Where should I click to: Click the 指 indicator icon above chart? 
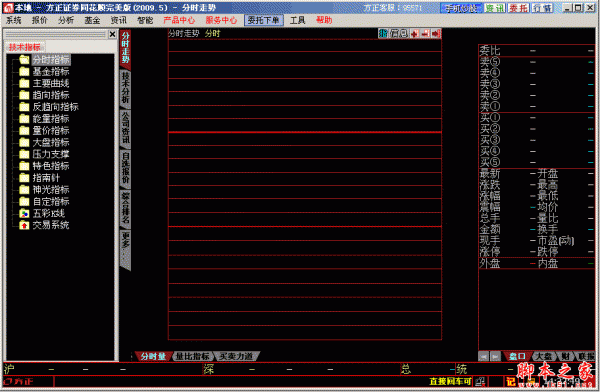(x=383, y=34)
